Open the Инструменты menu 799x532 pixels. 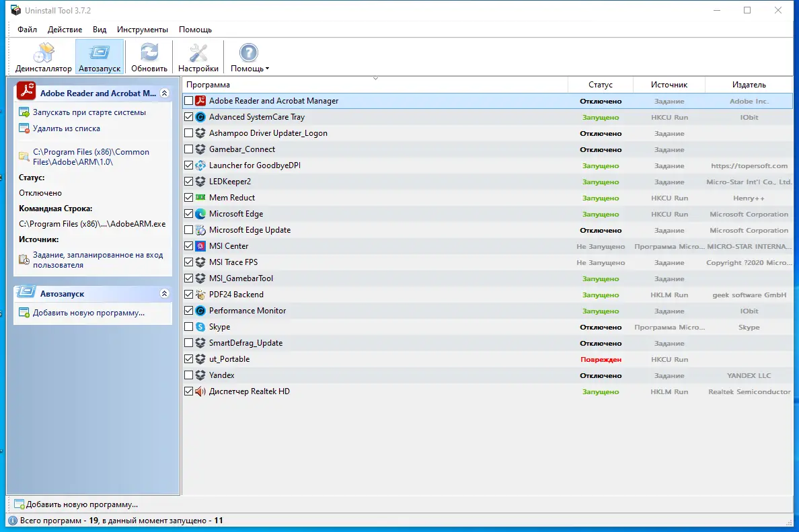tap(142, 30)
